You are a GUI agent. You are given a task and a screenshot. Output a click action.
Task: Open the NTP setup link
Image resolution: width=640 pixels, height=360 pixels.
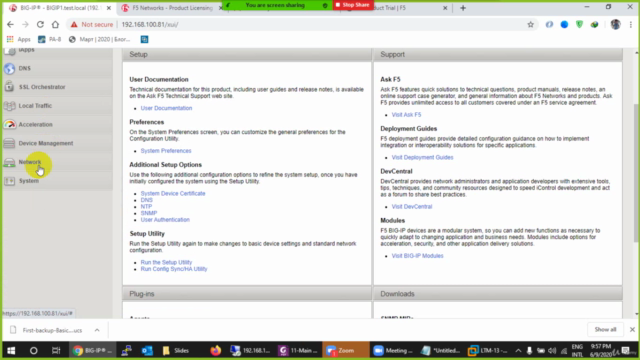(x=146, y=207)
